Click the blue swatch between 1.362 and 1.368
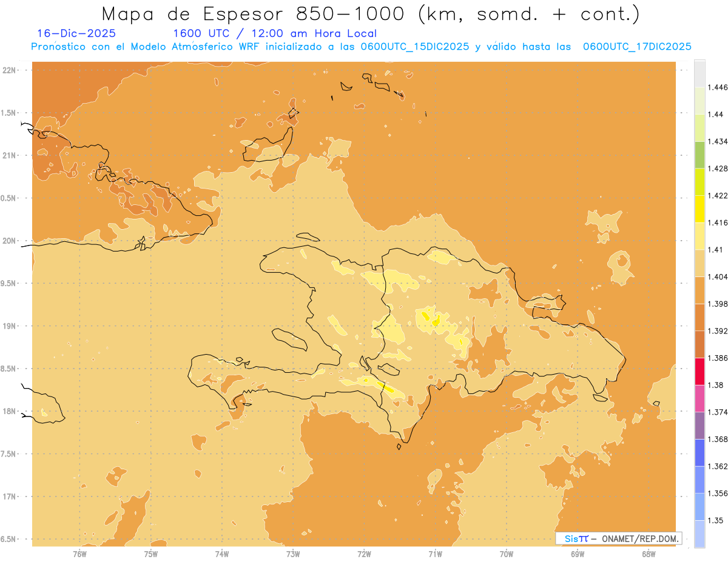Viewport: 728px width, 562px height. (x=699, y=452)
